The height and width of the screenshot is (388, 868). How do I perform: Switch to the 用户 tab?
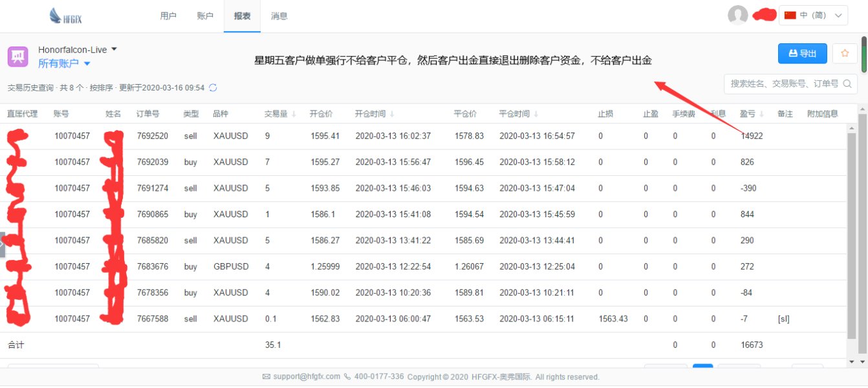point(168,16)
